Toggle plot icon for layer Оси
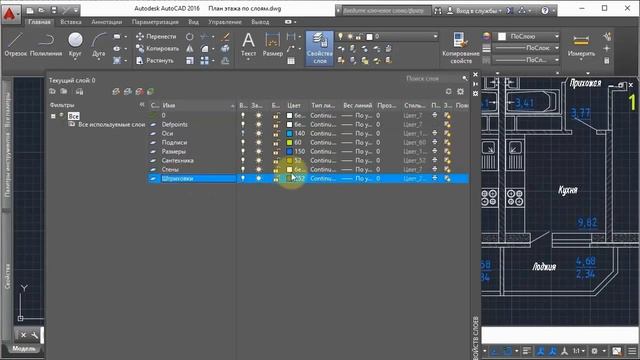 tap(435, 133)
